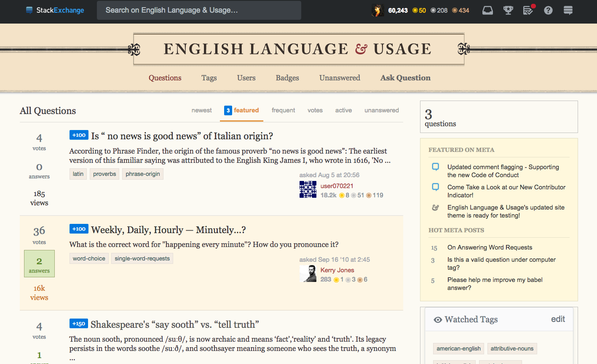Click chat bubble icon beside Updated comment flagging
The image size is (597, 364).
(x=436, y=167)
